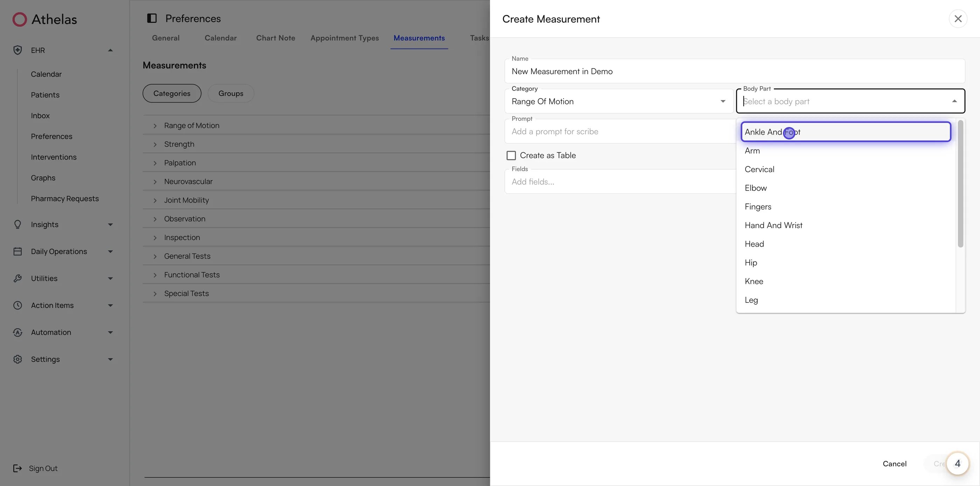
Task: Click the Name input field
Action: point(735,71)
